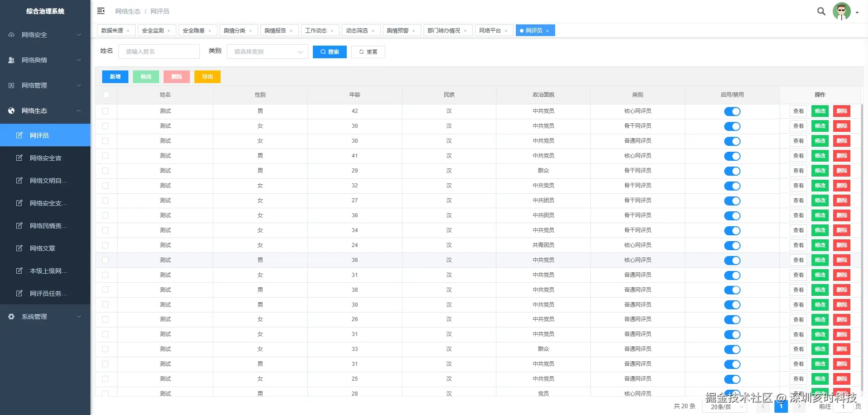Tick the select-all checkbox in table header
Screen dimensions: 868x415
106,95
